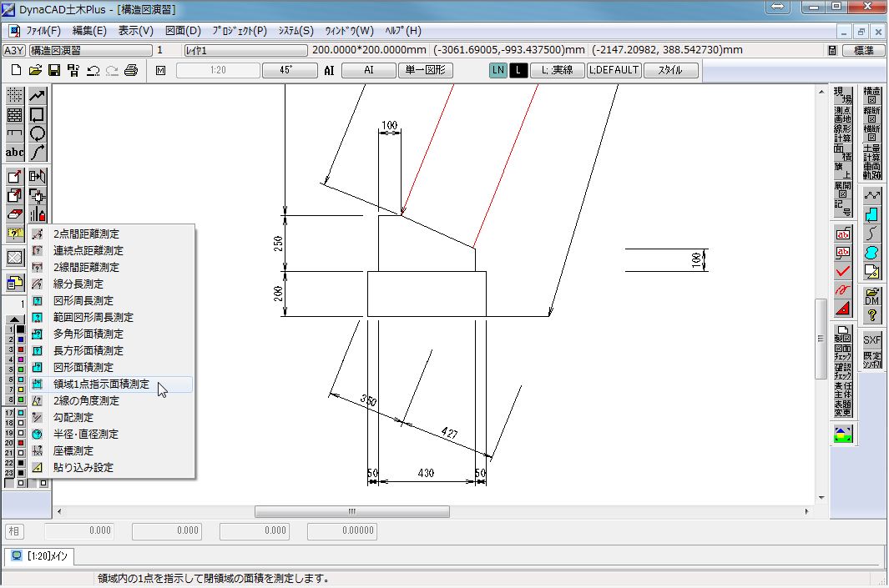Open the レイヤ1 layer selector
The image size is (889, 588).
[246, 50]
